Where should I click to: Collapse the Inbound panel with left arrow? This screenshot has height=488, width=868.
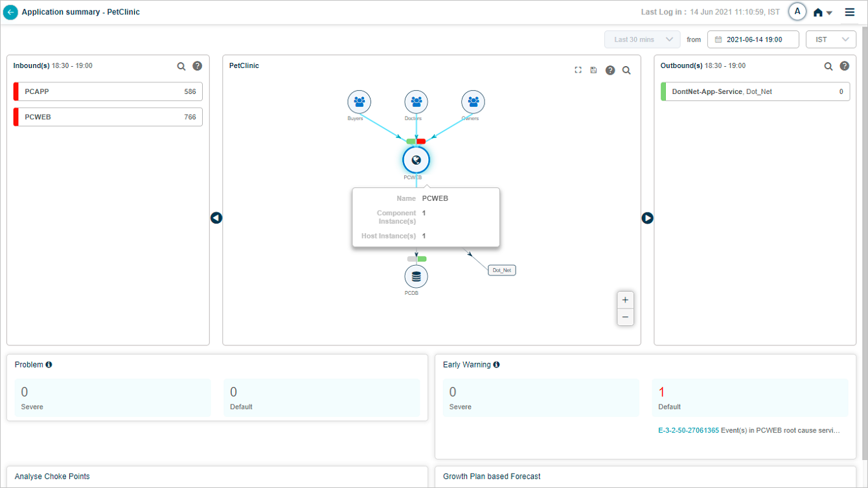216,218
